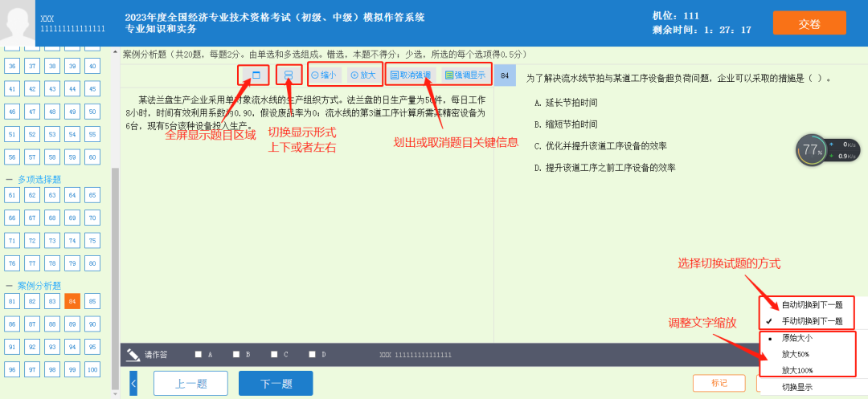Collapse the 多项选择题 section
This screenshot has height=399, width=868.
pos(10,179)
